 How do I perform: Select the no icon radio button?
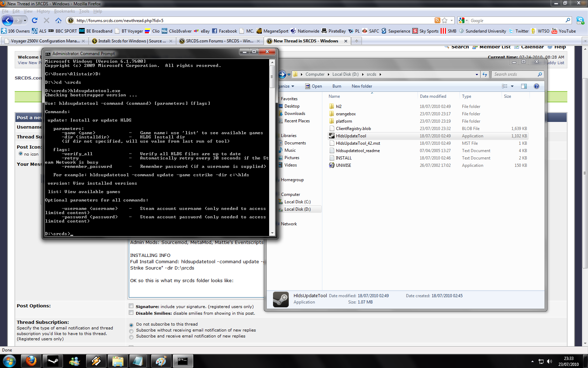21,154
